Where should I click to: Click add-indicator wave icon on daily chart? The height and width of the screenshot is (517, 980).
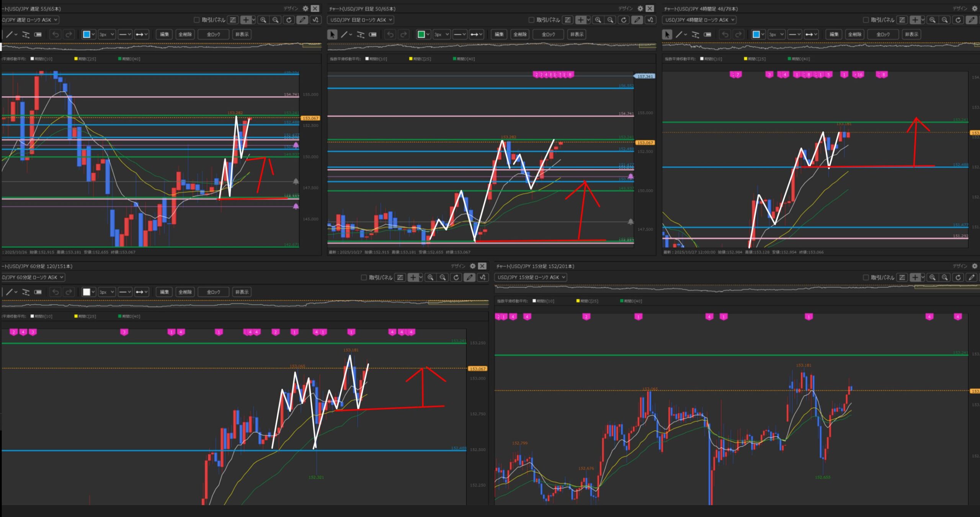coord(650,20)
